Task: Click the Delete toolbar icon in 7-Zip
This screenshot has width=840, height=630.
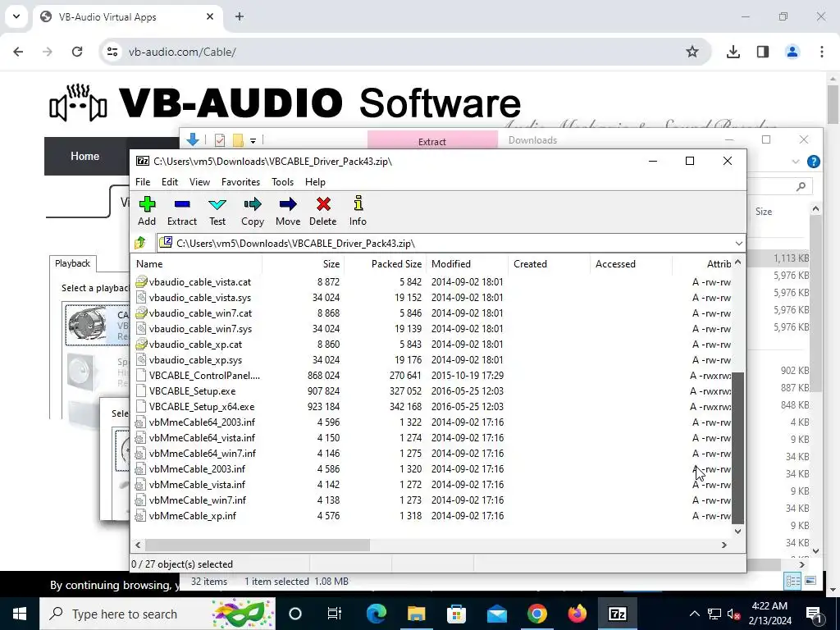Action: pos(323,211)
